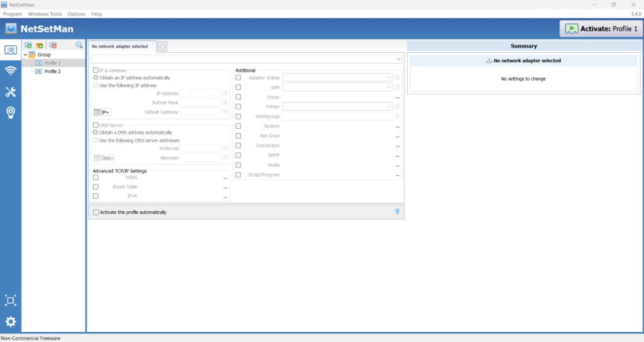Select the No network adapter selected tab
Screen dimensions: 644x342
(x=122, y=47)
